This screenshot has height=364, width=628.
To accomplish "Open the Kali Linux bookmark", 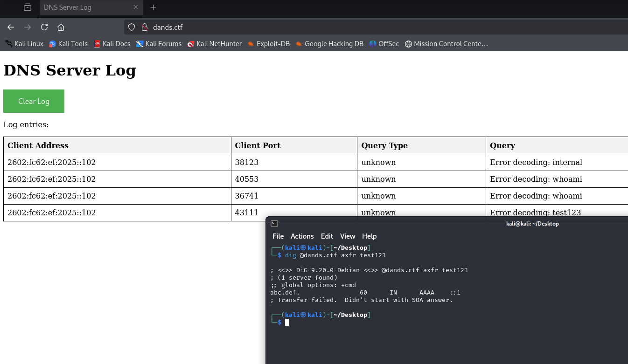I will click(24, 44).
